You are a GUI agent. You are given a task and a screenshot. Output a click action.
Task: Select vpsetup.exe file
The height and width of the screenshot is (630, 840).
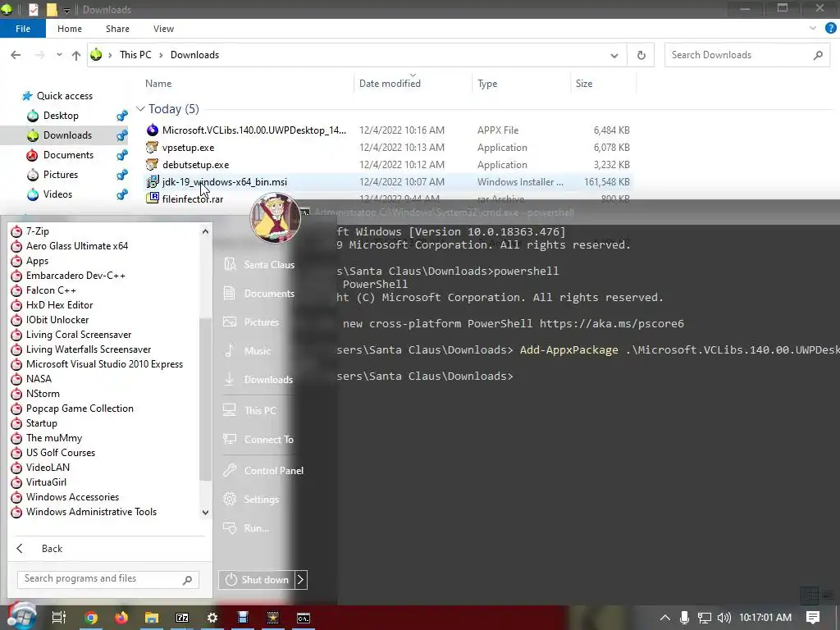click(188, 148)
